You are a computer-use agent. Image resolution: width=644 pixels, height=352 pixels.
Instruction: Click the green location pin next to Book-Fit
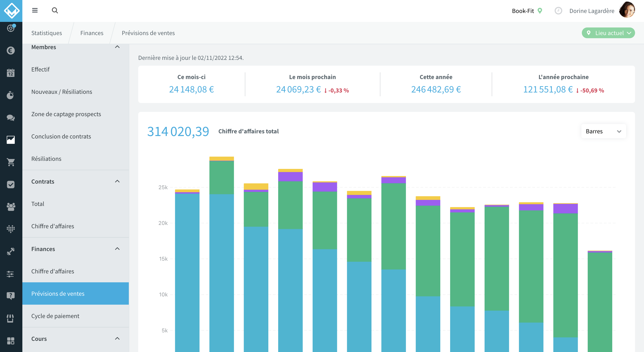[540, 11]
